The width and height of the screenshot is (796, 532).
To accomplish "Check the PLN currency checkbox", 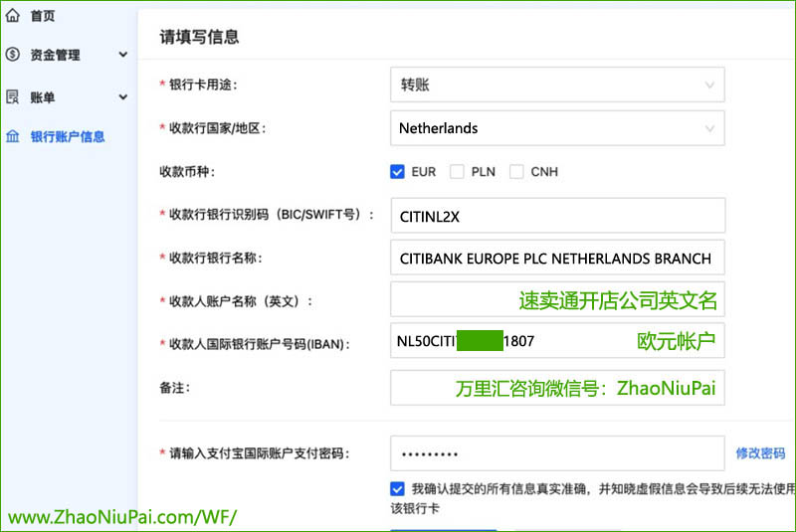I will click(x=458, y=171).
